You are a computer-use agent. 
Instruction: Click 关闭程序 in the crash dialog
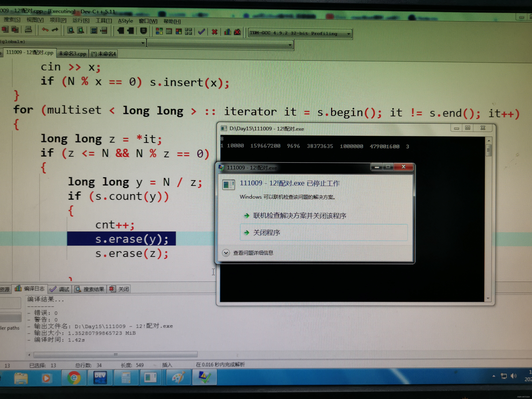click(266, 233)
